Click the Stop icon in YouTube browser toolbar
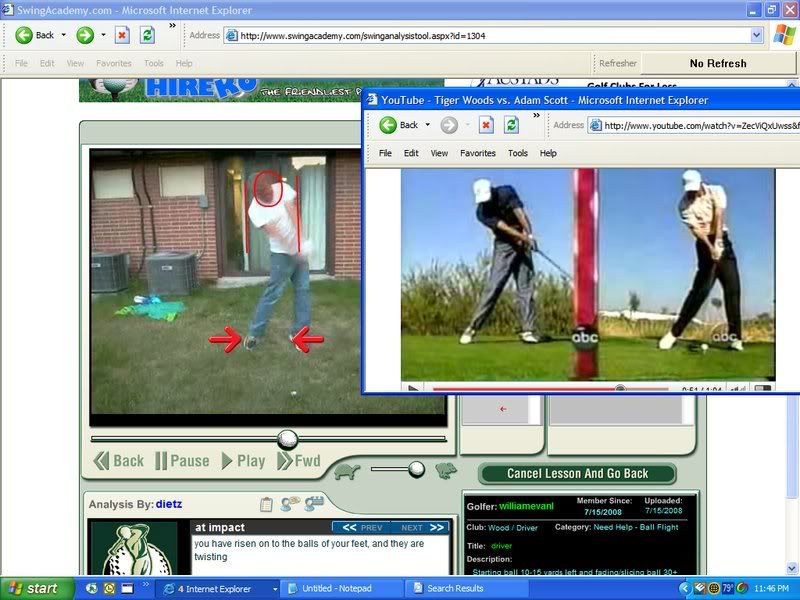The height and width of the screenshot is (600, 800). 486,125
